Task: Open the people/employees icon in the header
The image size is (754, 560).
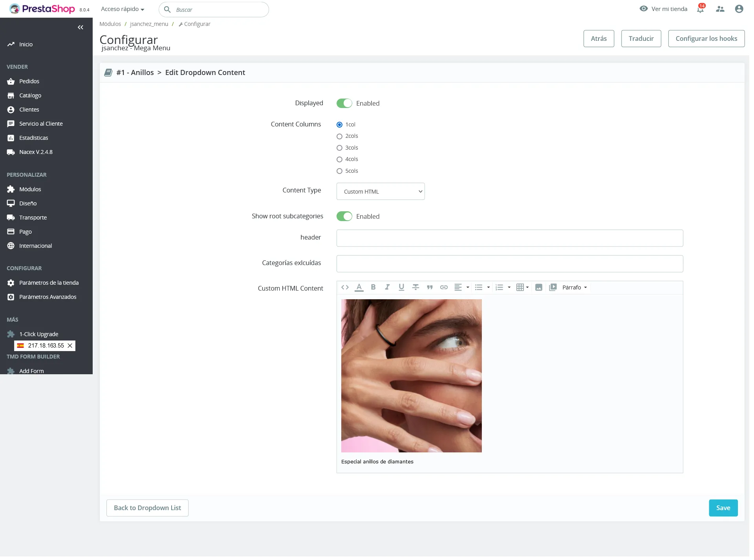Action: pos(720,9)
